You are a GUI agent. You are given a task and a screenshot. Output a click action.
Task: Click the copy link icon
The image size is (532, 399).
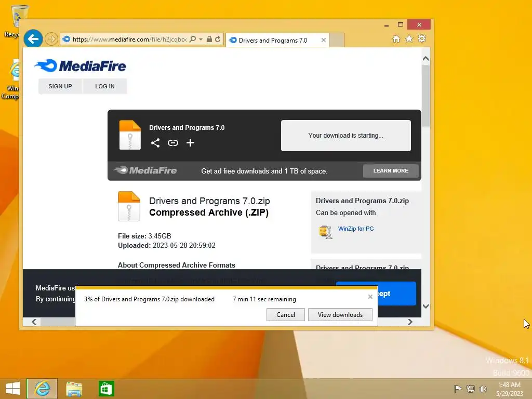coord(173,143)
